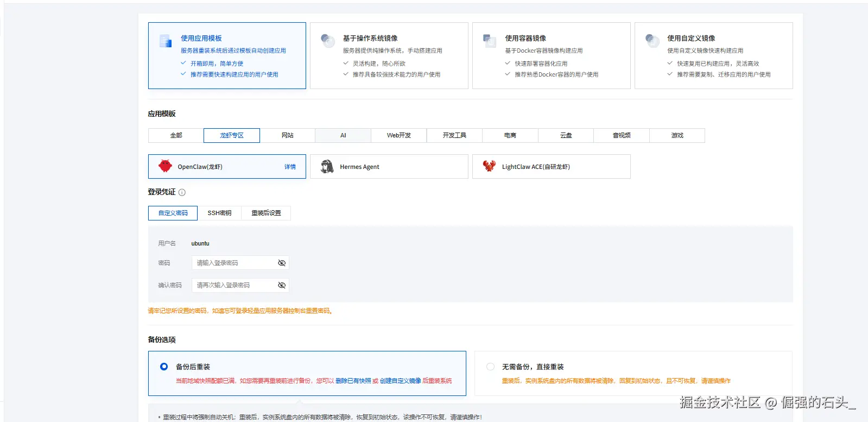The height and width of the screenshot is (422, 868).
Task: Switch to the 音视频 template tab
Action: point(622,135)
